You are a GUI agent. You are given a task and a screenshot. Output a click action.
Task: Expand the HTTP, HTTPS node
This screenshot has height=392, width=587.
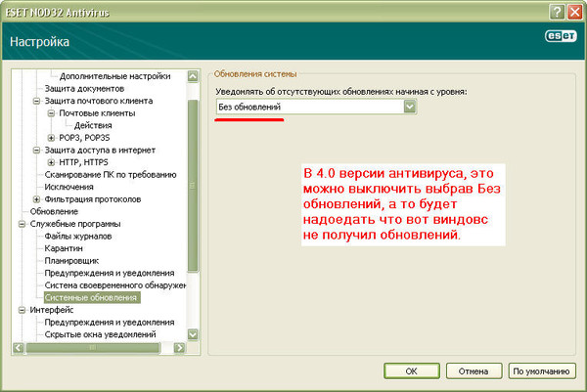coord(51,162)
